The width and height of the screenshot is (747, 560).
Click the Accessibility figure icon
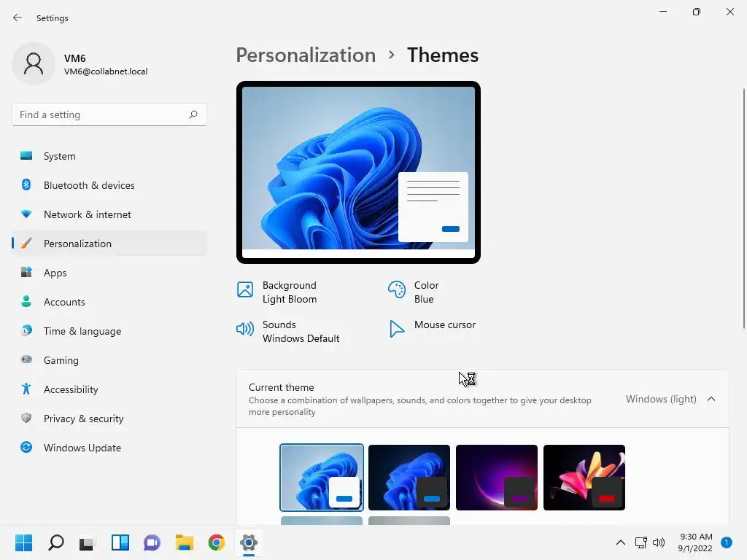pyautogui.click(x=26, y=389)
